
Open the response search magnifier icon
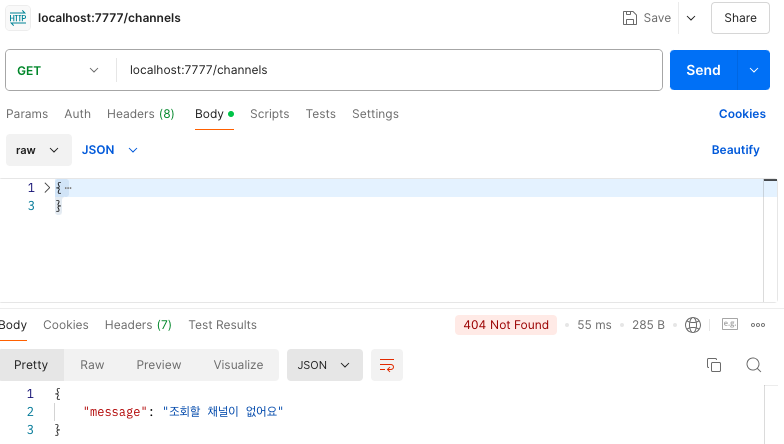coord(754,365)
